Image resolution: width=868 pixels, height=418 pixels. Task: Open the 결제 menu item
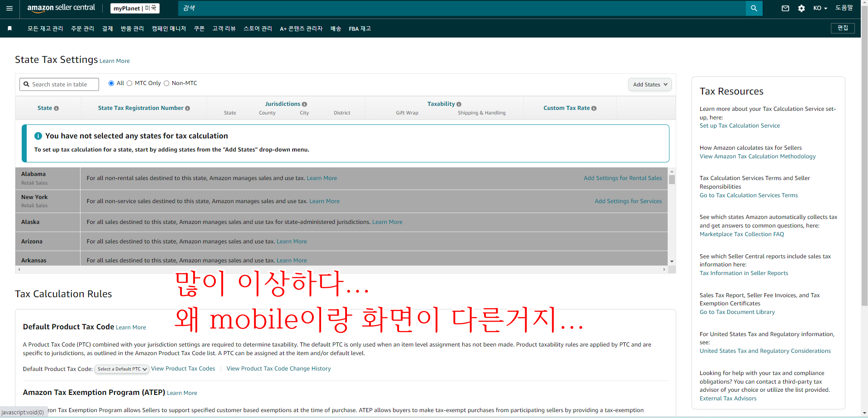click(107, 28)
